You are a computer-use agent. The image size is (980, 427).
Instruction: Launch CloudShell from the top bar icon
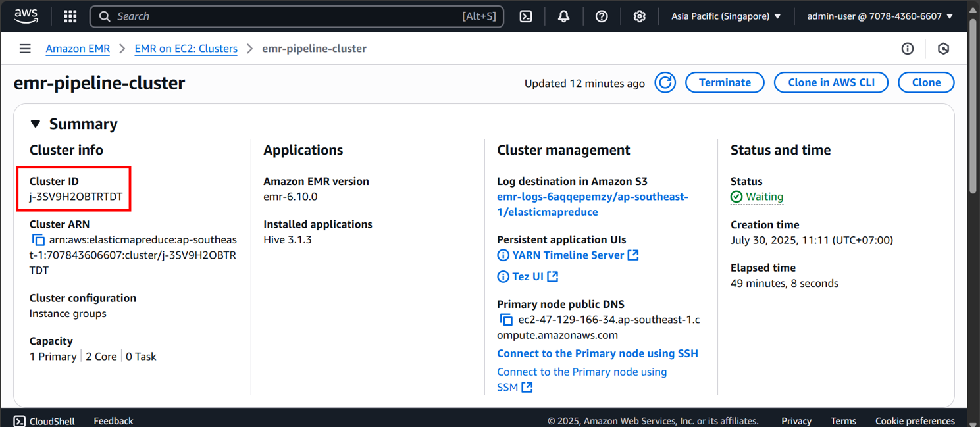coord(526,16)
